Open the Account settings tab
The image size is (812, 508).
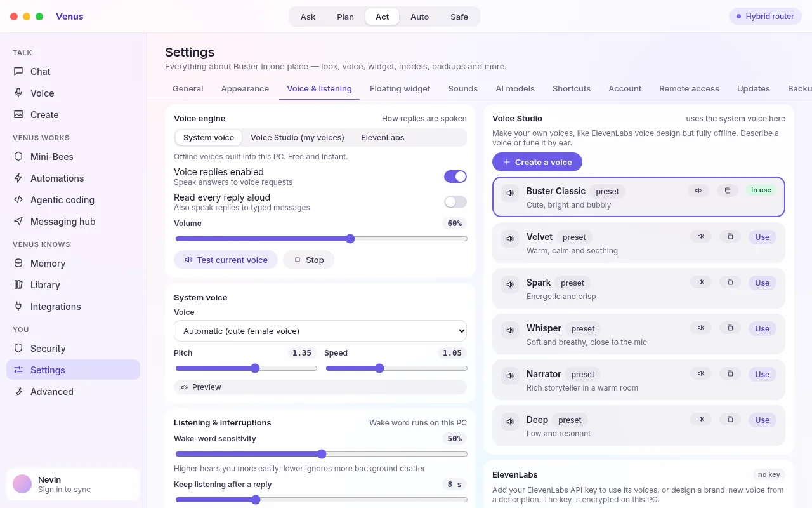point(625,89)
